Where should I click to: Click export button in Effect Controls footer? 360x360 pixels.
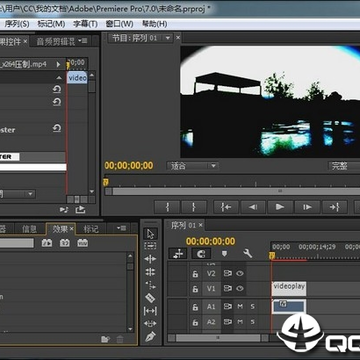81,209
